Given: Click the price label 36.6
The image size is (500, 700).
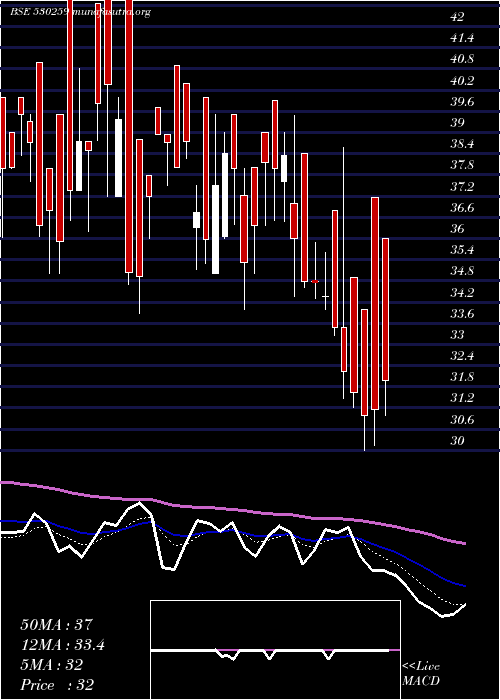Looking at the screenshot, I should click(462, 208).
